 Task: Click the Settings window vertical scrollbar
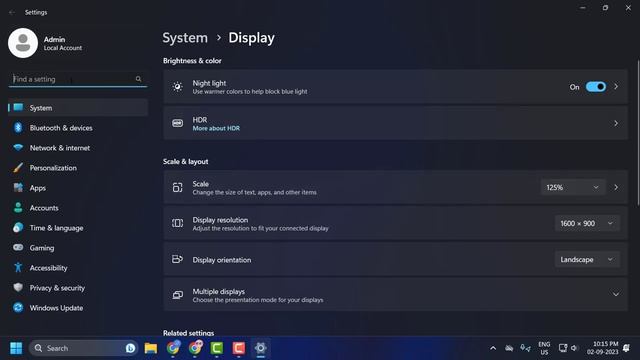(638, 133)
